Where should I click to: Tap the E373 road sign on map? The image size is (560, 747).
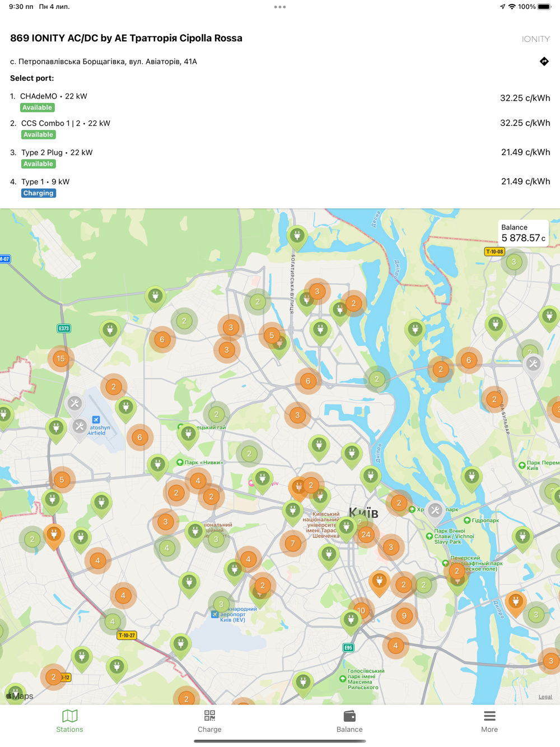click(x=64, y=328)
